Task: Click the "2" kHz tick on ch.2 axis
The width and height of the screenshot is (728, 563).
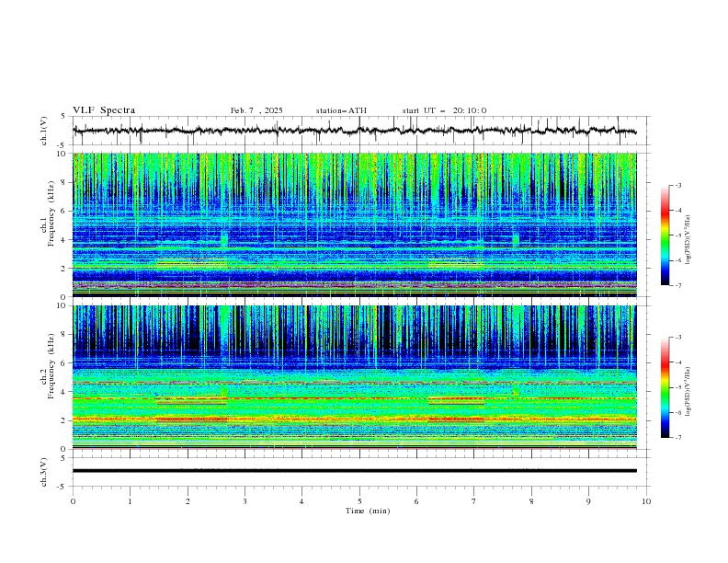Action: coord(63,420)
